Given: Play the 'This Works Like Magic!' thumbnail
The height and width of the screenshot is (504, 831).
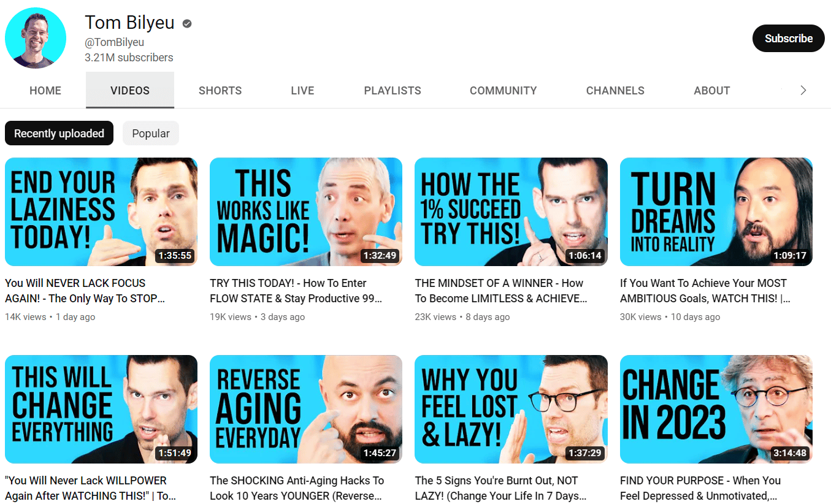Looking at the screenshot, I should click(306, 212).
